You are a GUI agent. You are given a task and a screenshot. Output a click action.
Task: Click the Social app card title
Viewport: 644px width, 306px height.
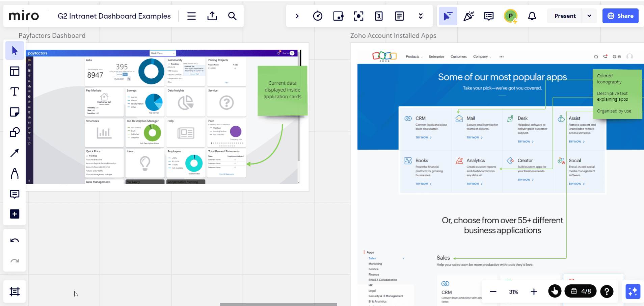pos(575,160)
